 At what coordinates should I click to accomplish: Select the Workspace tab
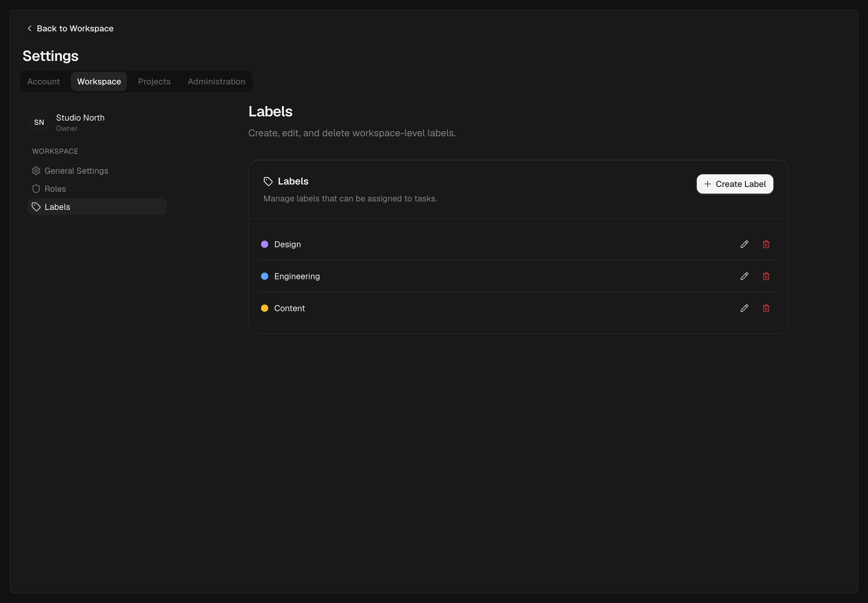[x=99, y=82]
